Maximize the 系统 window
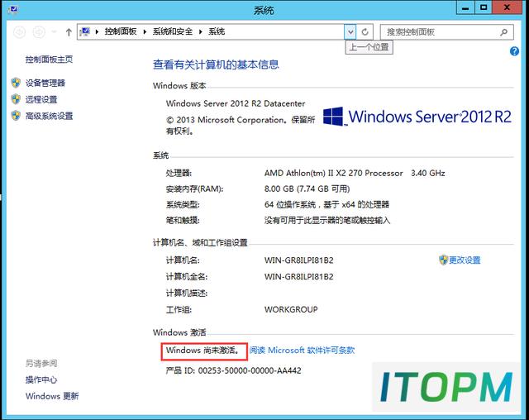 click(484, 7)
